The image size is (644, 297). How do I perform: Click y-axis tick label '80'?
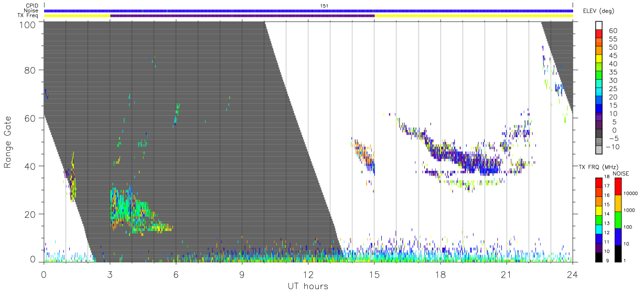click(29, 70)
